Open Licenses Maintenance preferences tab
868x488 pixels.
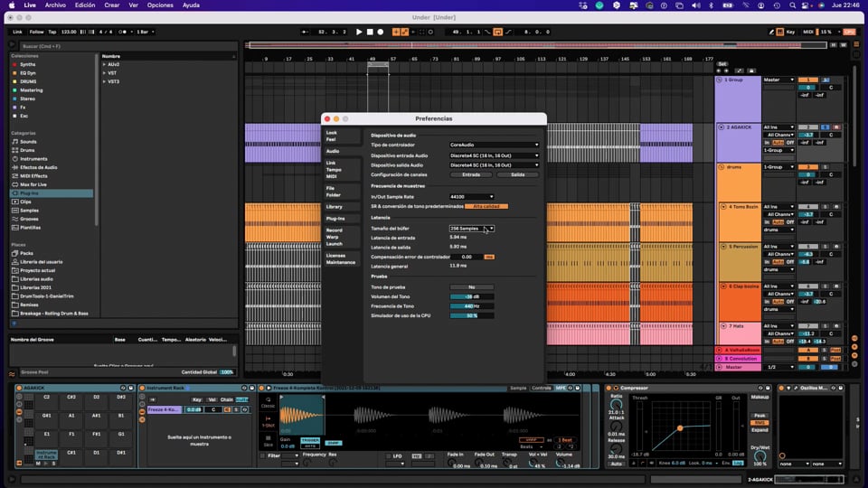pyautogui.click(x=342, y=259)
